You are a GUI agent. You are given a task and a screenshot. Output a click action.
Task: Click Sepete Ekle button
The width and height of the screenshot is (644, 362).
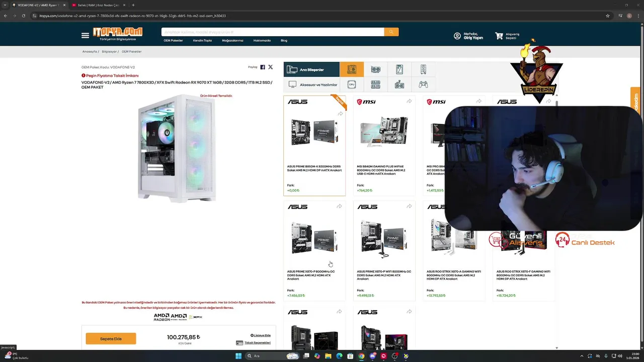click(111, 339)
